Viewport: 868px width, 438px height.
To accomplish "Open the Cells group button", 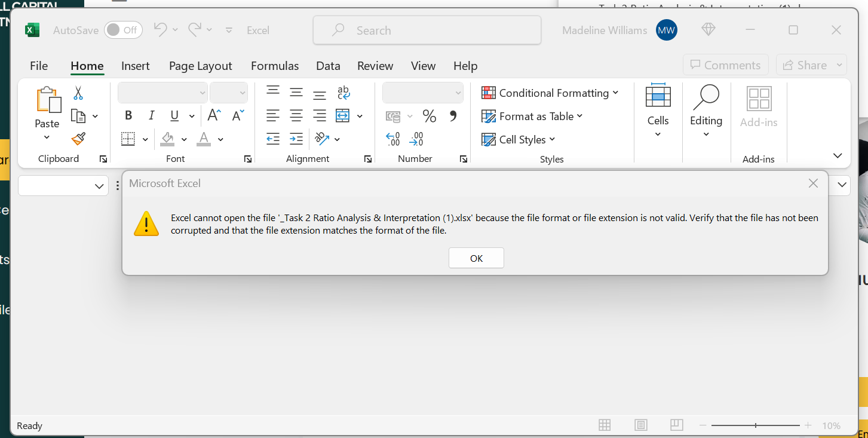I will coord(658,112).
